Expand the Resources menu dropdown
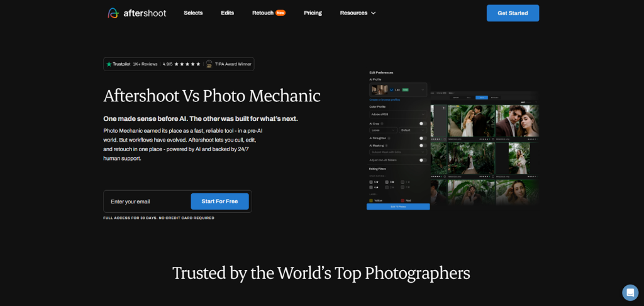This screenshot has height=306, width=644. (357, 13)
